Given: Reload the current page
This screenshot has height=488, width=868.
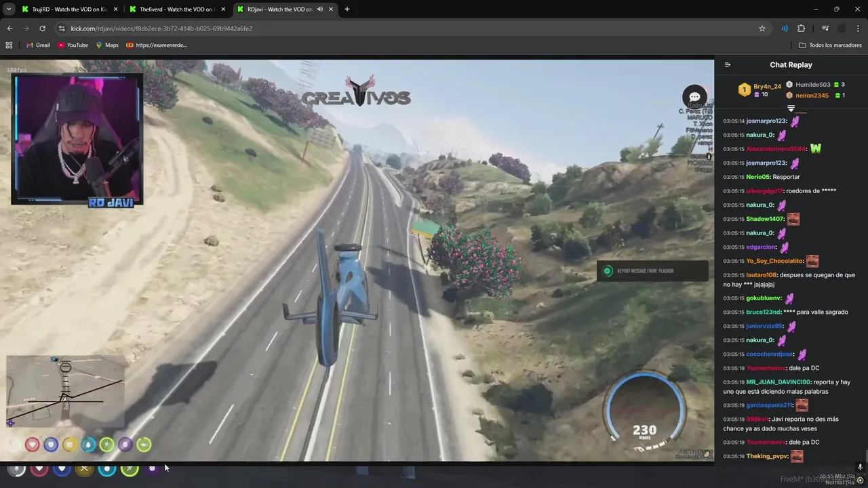Looking at the screenshot, I should 42,28.
